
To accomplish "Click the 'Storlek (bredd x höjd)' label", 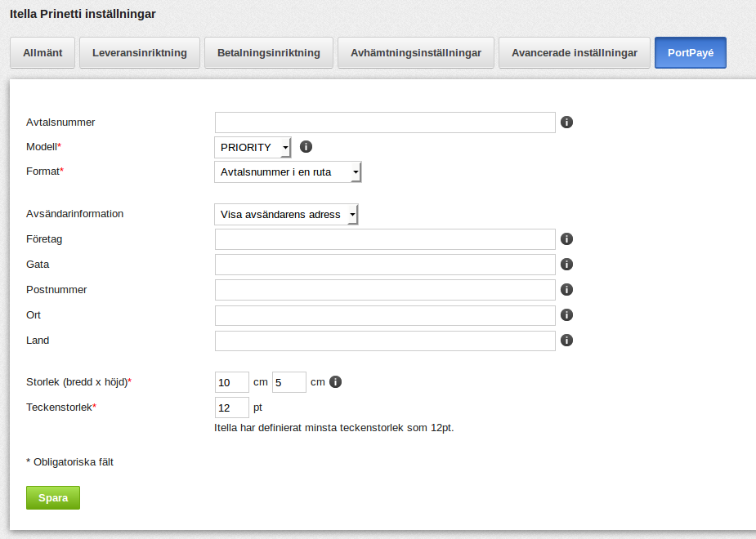I will tap(77, 382).
